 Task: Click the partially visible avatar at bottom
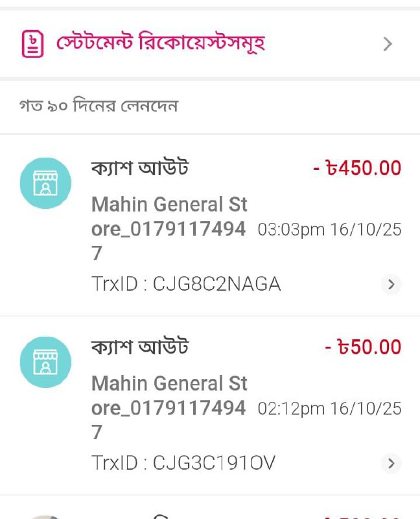(x=45, y=516)
